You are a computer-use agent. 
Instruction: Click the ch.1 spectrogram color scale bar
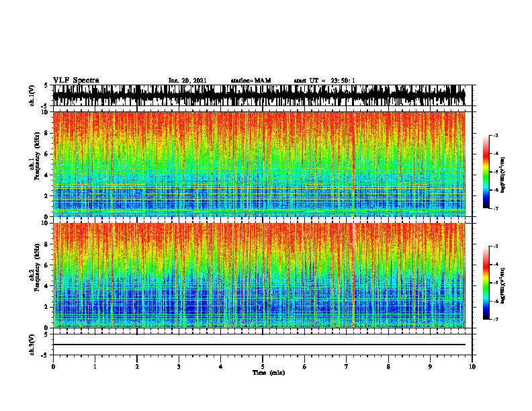pos(486,172)
